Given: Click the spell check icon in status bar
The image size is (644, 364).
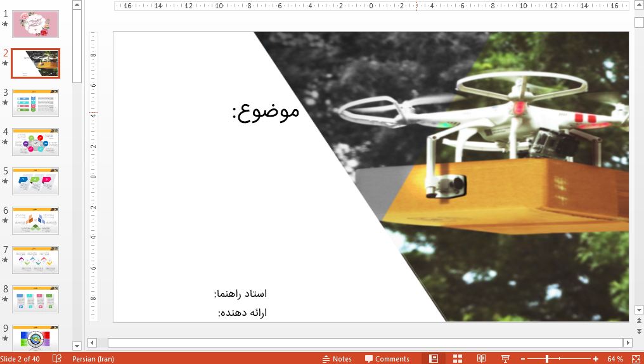Looking at the screenshot, I should [57, 359].
